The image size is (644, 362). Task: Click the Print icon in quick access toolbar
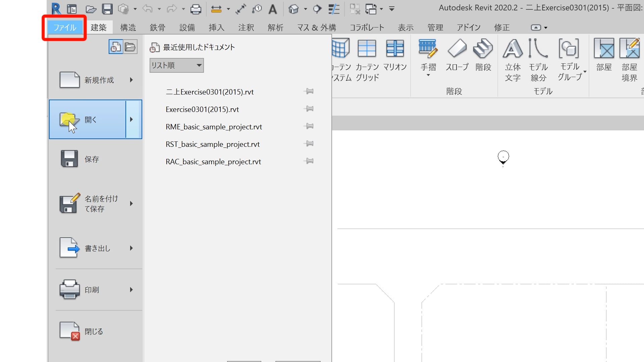coord(196,9)
